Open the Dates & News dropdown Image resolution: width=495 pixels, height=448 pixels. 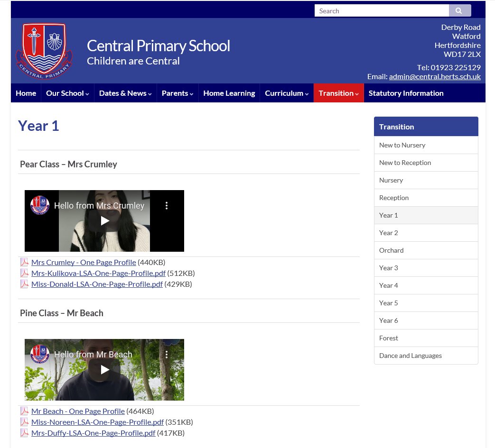[125, 93]
